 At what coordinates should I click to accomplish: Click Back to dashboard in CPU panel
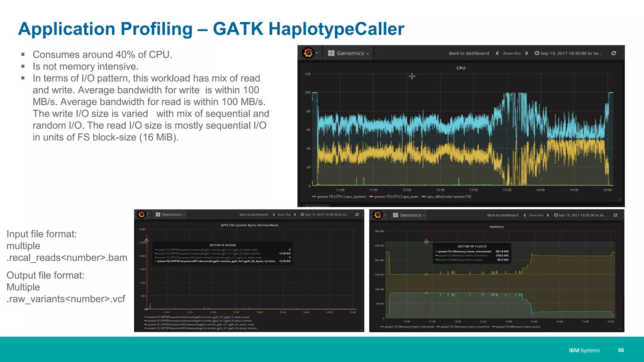click(469, 53)
